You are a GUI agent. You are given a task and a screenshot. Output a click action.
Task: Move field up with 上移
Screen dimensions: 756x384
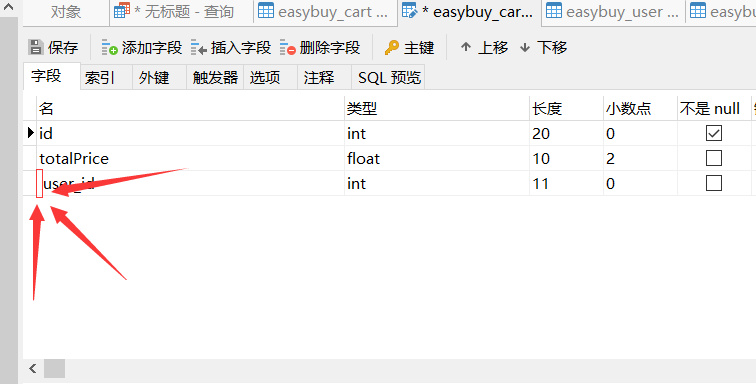point(484,47)
